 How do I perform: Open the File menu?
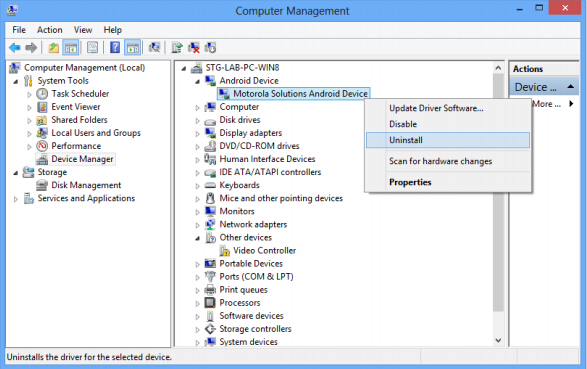pos(19,30)
